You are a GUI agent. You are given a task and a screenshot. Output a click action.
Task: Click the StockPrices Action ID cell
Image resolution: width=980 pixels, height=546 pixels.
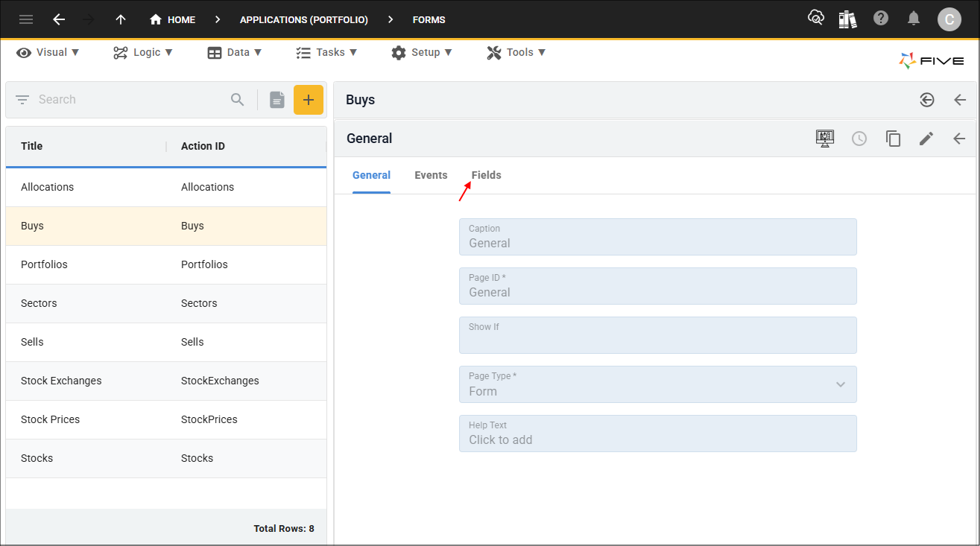[x=209, y=419]
